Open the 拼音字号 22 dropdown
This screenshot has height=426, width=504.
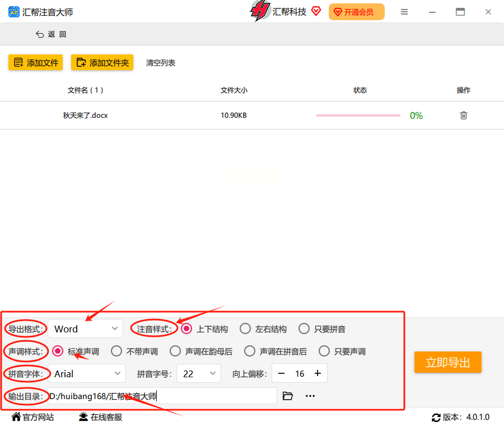199,373
